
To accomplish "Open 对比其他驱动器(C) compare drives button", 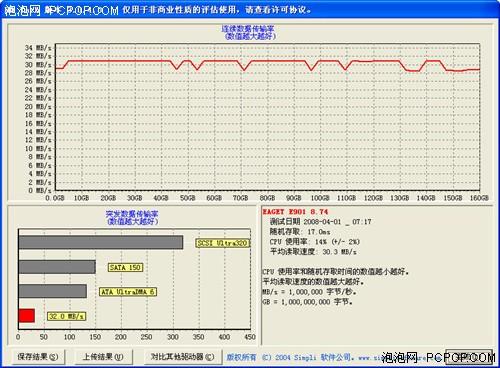I will [x=182, y=357].
